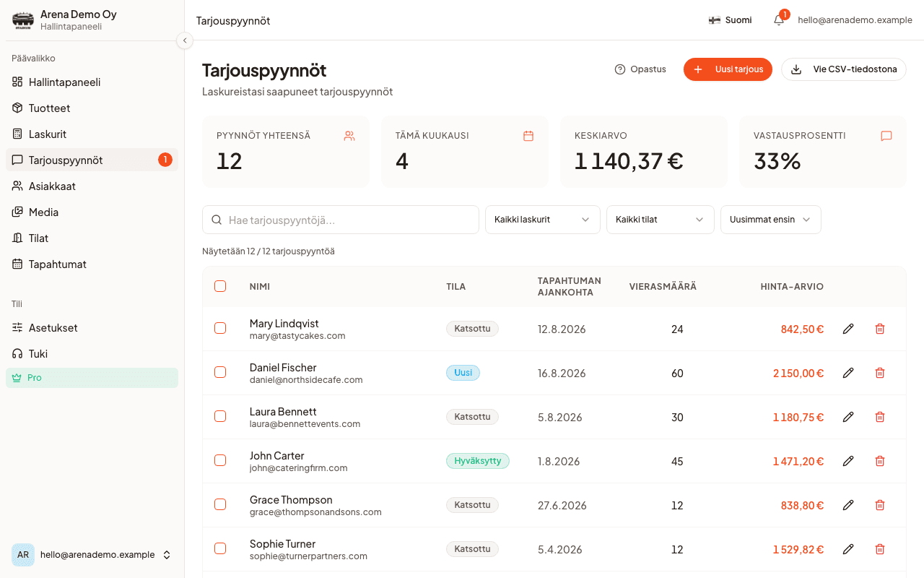Click the Arena Demo Oy stadium logo
Viewport: 924px width, 578px height.
(23, 20)
